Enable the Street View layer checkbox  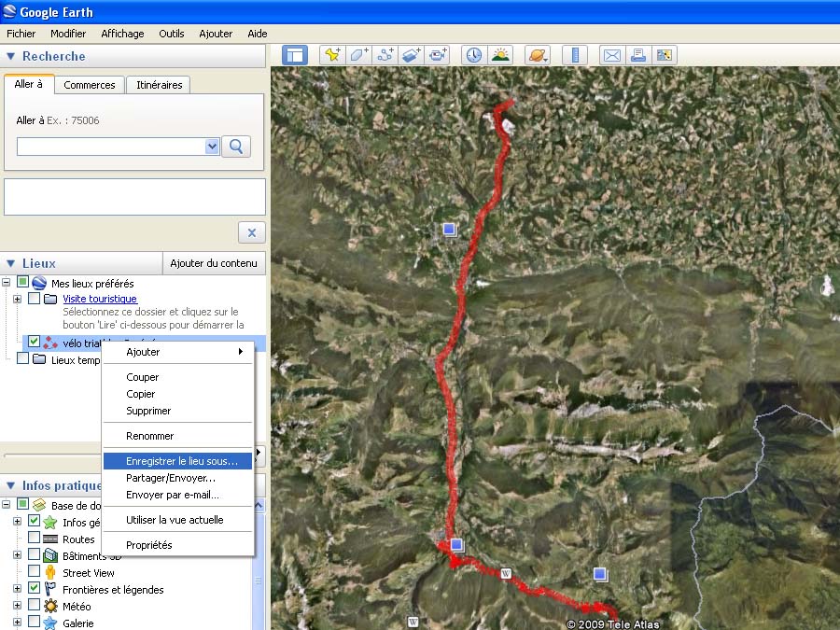35,573
